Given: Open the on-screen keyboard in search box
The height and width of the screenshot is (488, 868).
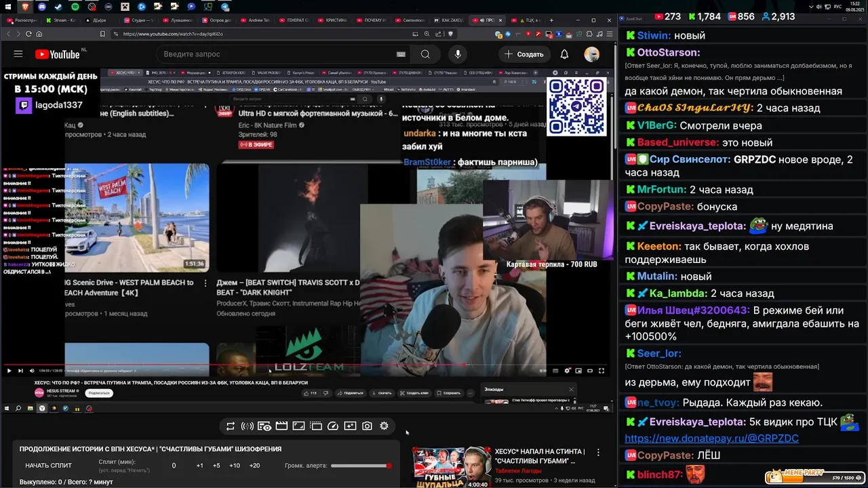Looking at the screenshot, I should (x=401, y=54).
